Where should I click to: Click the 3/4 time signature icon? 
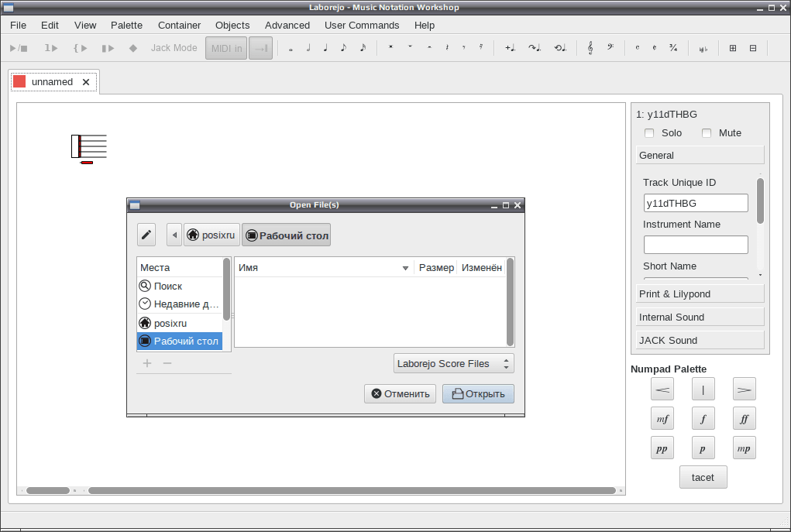click(673, 48)
